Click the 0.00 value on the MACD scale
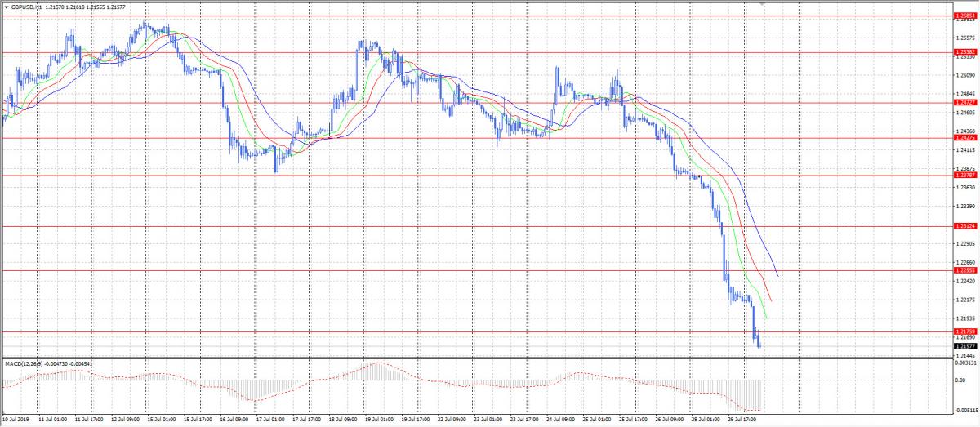The height and width of the screenshot is (427, 980). (960, 380)
